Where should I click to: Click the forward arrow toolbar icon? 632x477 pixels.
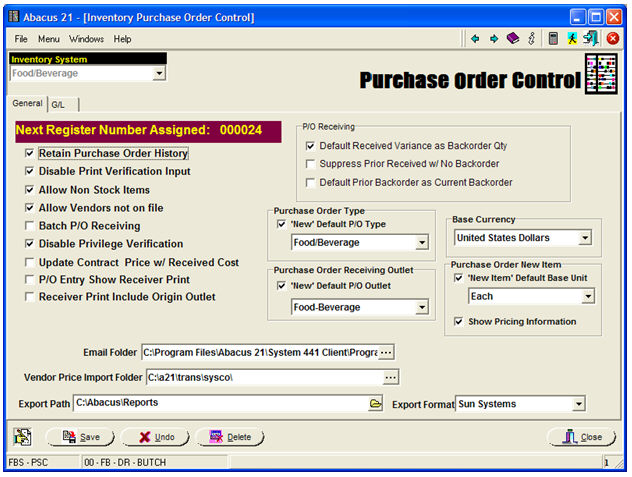click(x=494, y=39)
